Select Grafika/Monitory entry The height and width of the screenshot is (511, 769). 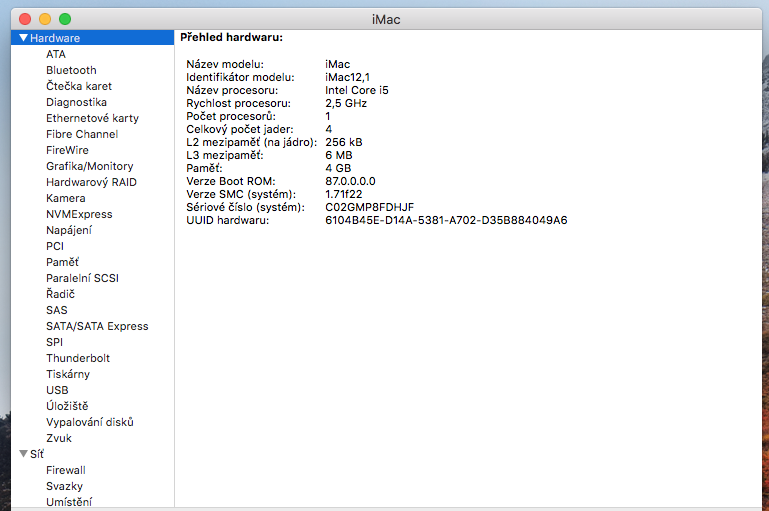pyautogui.click(x=90, y=166)
